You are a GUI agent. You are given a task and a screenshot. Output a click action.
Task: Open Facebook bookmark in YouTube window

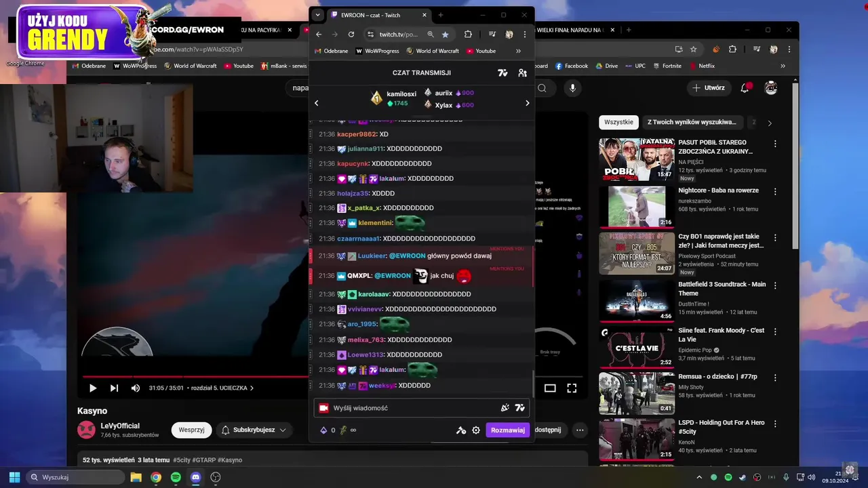click(572, 66)
